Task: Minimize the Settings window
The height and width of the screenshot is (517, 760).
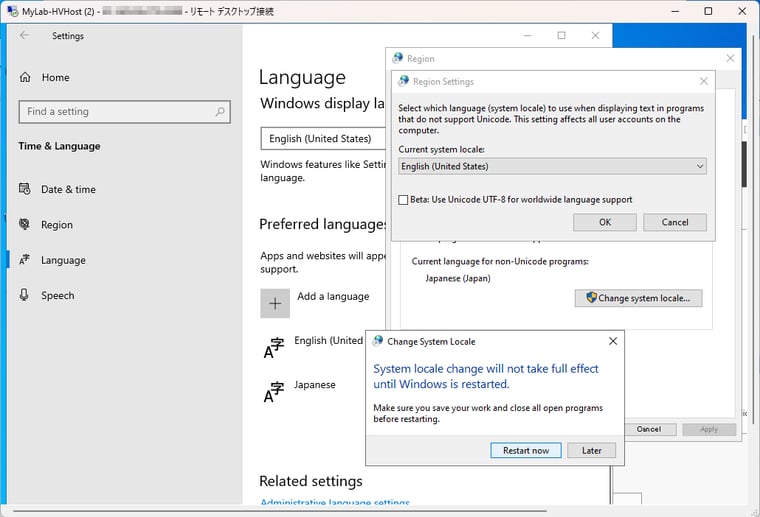Action: click(527, 35)
